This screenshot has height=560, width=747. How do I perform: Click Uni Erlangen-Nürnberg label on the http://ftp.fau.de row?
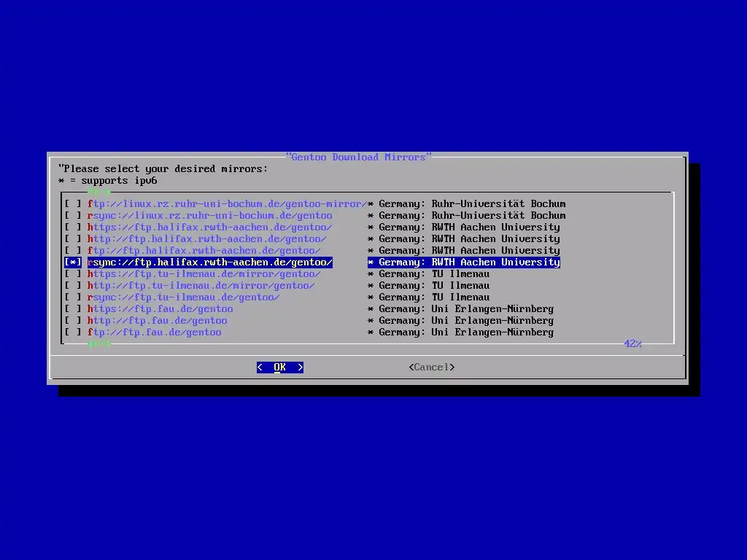click(x=492, y=321)
